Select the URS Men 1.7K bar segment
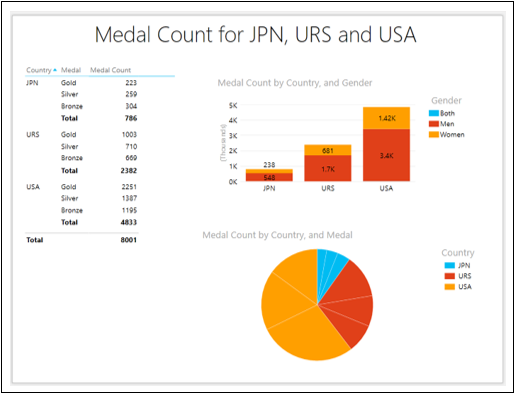The height and width of the screenshot is (394, 516). pos(328,168)
